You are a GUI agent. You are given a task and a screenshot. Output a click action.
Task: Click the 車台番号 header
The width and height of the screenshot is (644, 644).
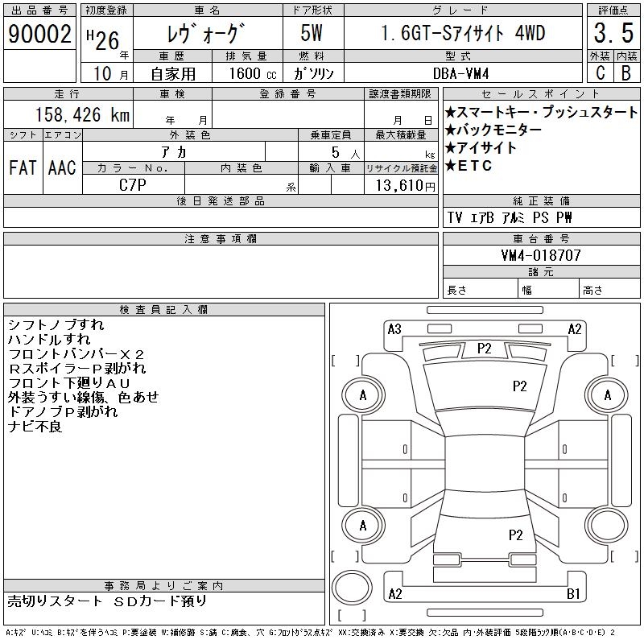(x=541, y=238)
